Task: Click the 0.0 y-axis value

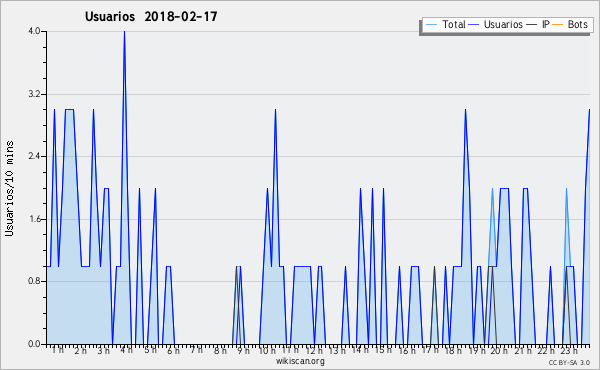Action: click(x=34, y=344)
